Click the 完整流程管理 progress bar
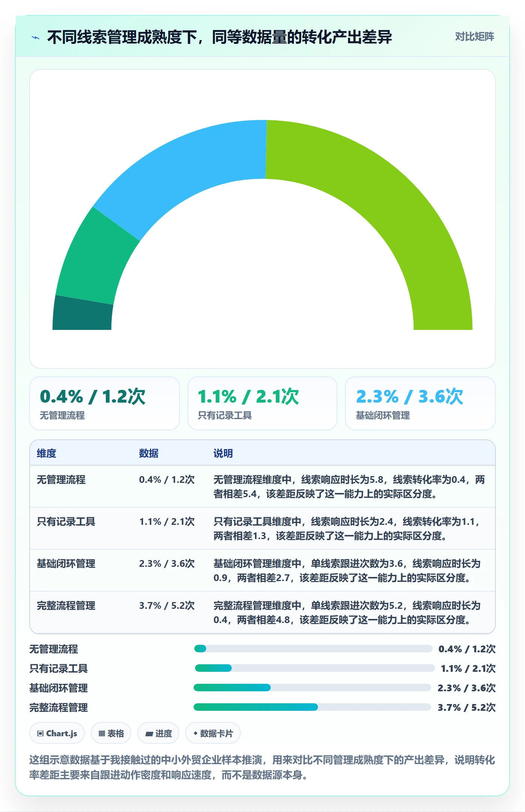This screenshot has height=812, width=525. (312, 707)
